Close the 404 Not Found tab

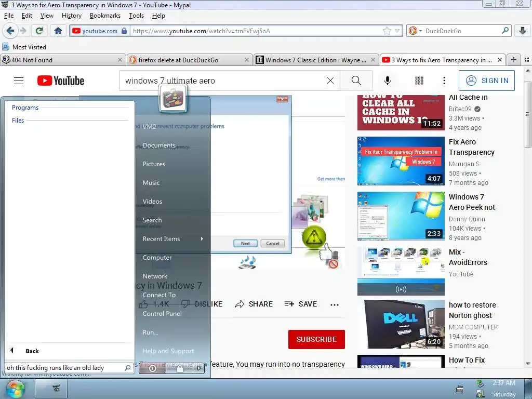click(x=120, y=60)
